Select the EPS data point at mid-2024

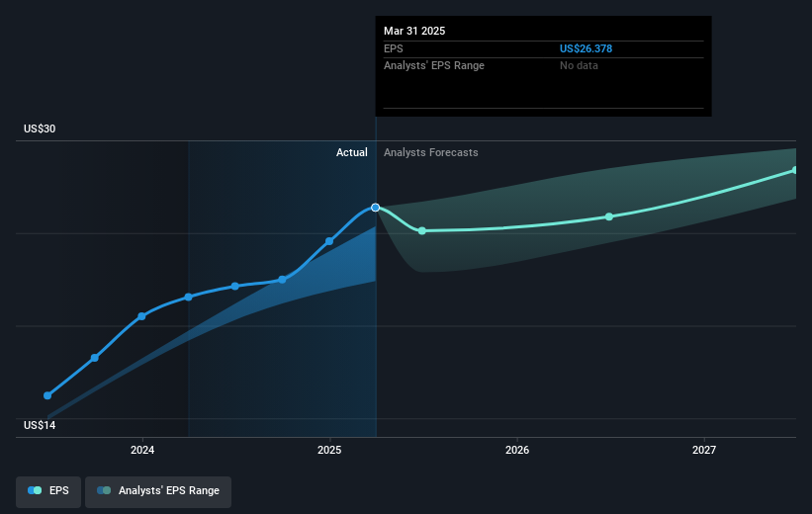pyautogui.click(x=235, y=287)
